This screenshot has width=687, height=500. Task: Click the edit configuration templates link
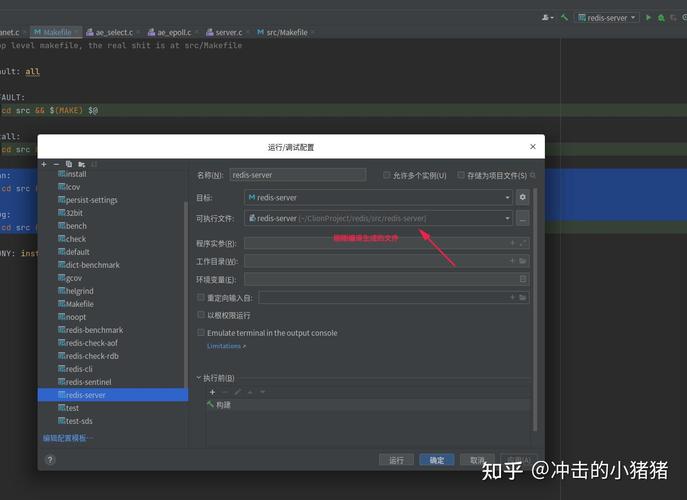coord(67,438)
